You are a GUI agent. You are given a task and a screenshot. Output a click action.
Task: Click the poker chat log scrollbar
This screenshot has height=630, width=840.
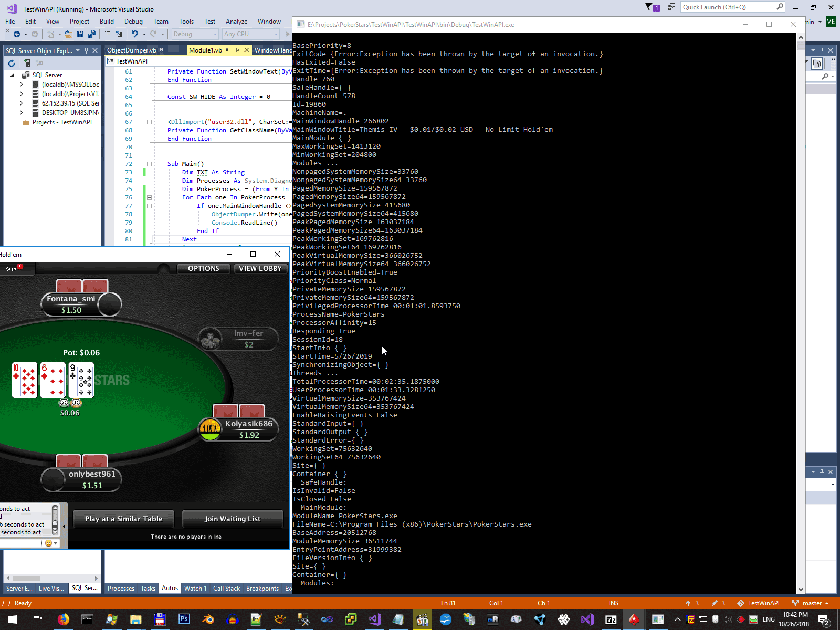pos(55,520)
